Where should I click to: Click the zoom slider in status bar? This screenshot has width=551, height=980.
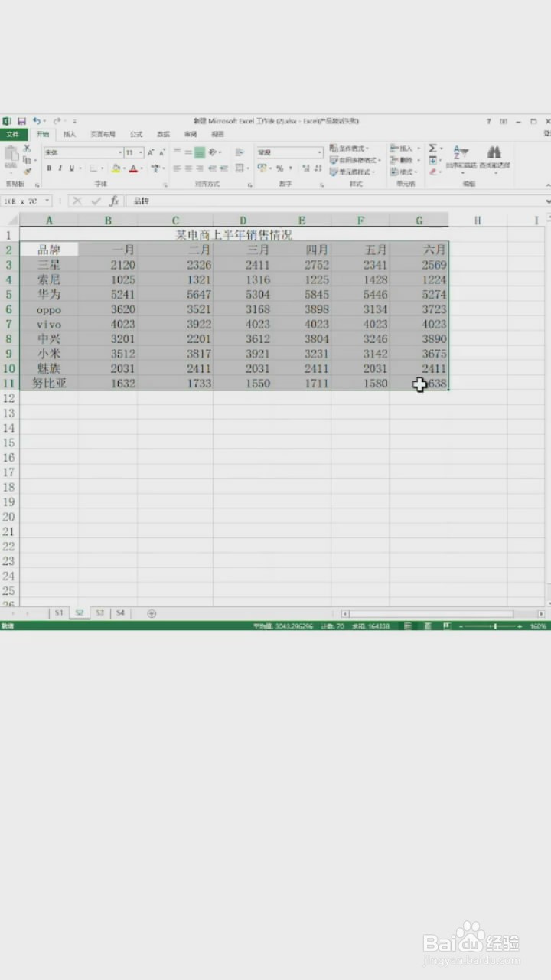pos(491,626)
